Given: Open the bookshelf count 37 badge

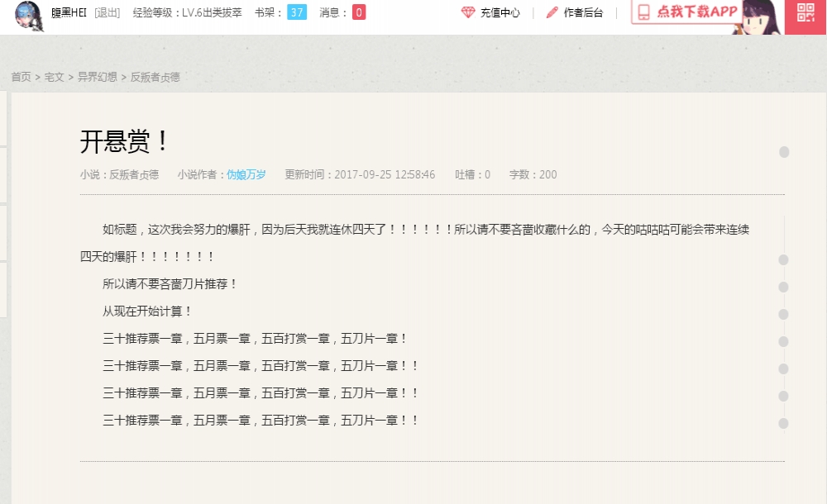Looking at the screenshot, I should [x=297, y=12].
